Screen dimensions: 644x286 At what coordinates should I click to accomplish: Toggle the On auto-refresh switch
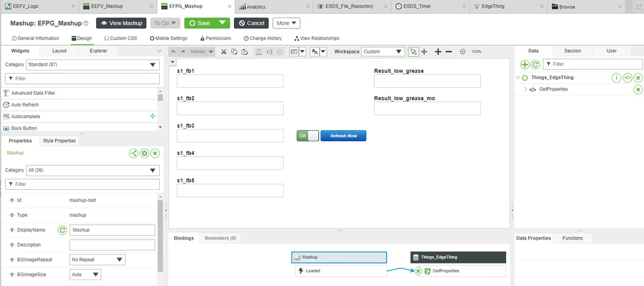tap(308, 136)
